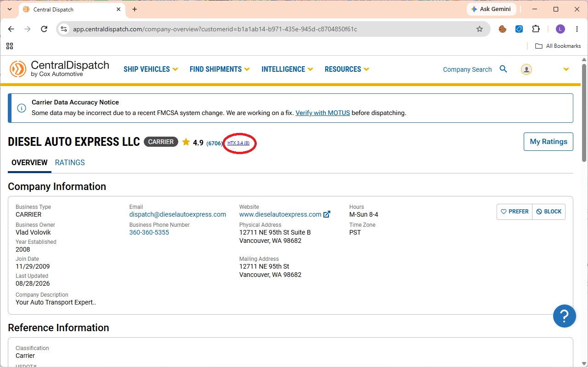Open the blue tag extension icon
The height and width of the screenshot is (368, 588).
pos(519,29)
